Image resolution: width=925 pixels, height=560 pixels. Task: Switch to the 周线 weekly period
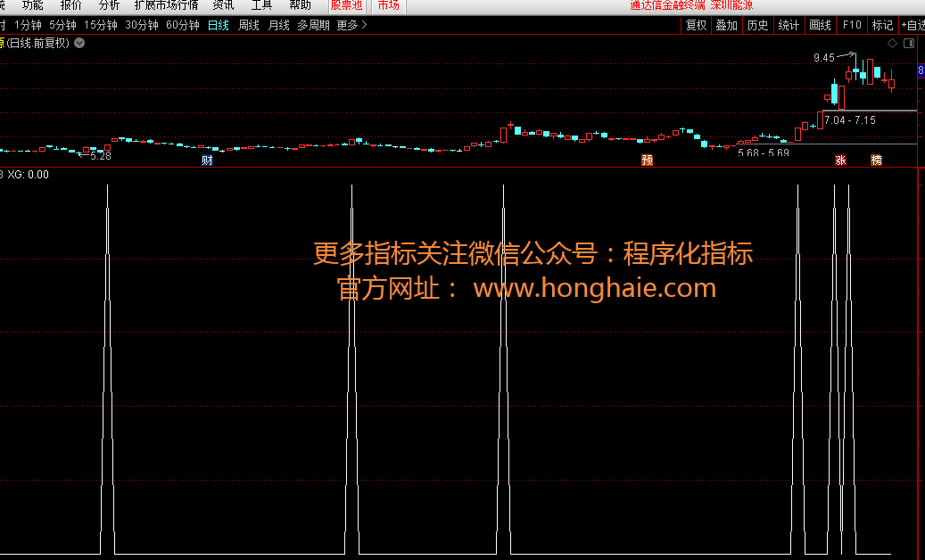point(248,25)
